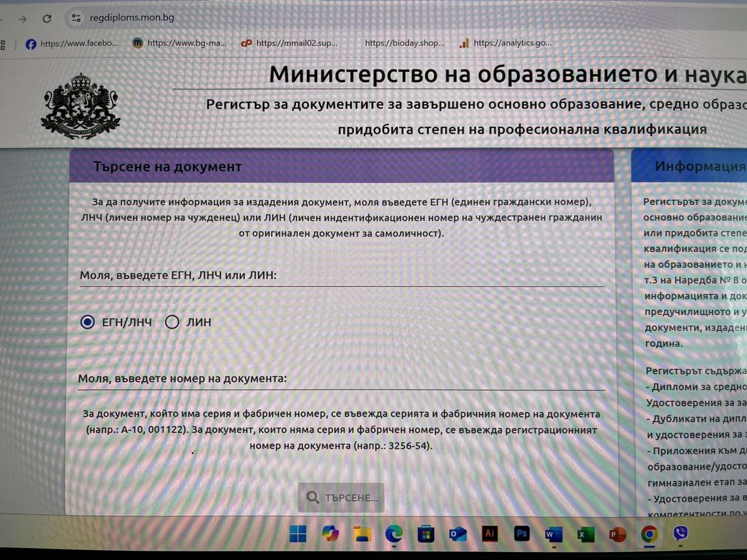Reload the page with the refresh icon
This screenshot has height=560, width=747.
click(x=47, y=19)
